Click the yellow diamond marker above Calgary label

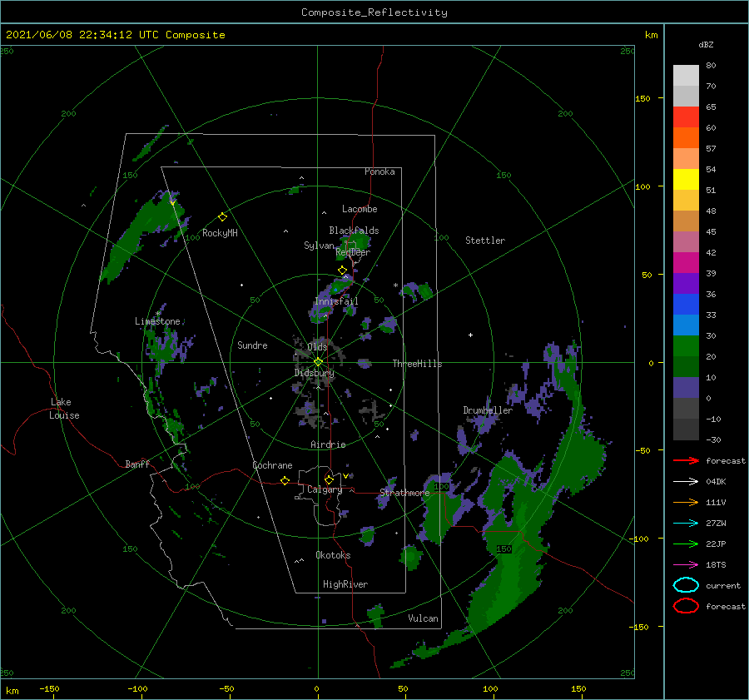point(329,479)
